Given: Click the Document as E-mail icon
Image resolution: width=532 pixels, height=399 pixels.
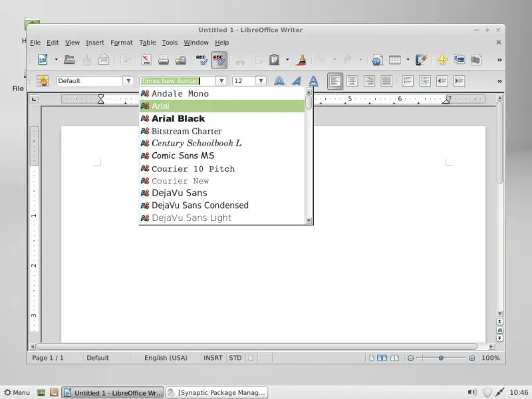Looking at the screenshot, I should [x=104, y=60].
